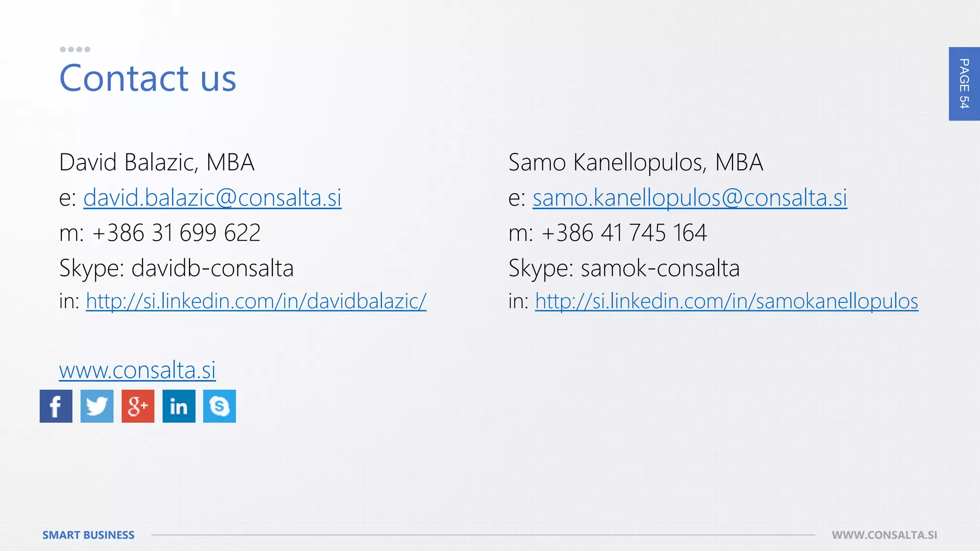Screen dimensions: 980x551
Task: Open the Twitter bird icon
Action: 97,406
